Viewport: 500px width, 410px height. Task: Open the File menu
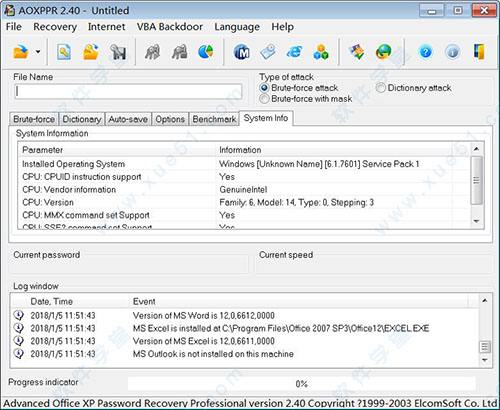pos(14,27)
